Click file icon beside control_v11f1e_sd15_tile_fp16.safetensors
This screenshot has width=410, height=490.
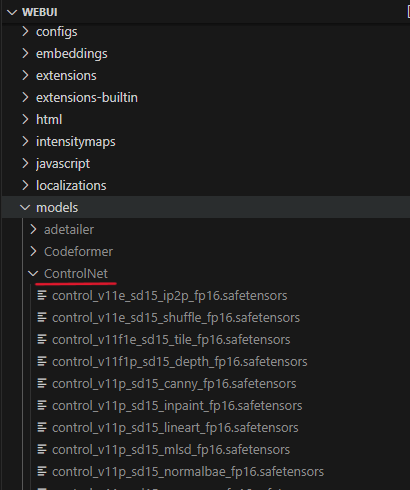click(42, 339)
